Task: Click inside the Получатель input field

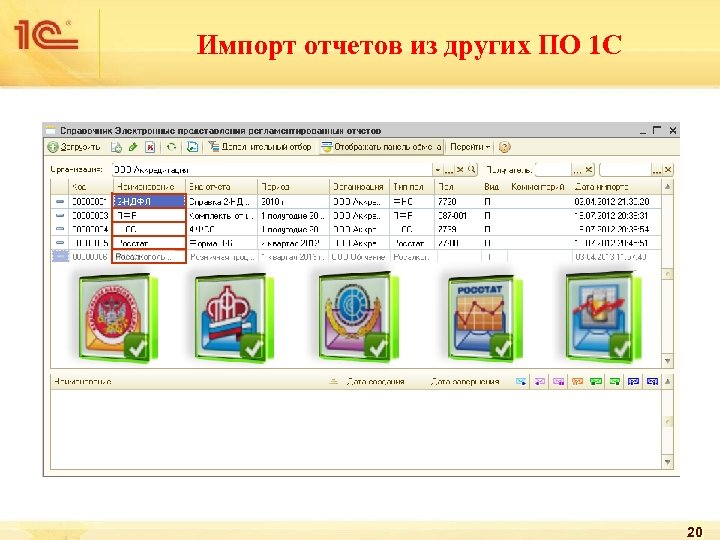Action: 553,170
